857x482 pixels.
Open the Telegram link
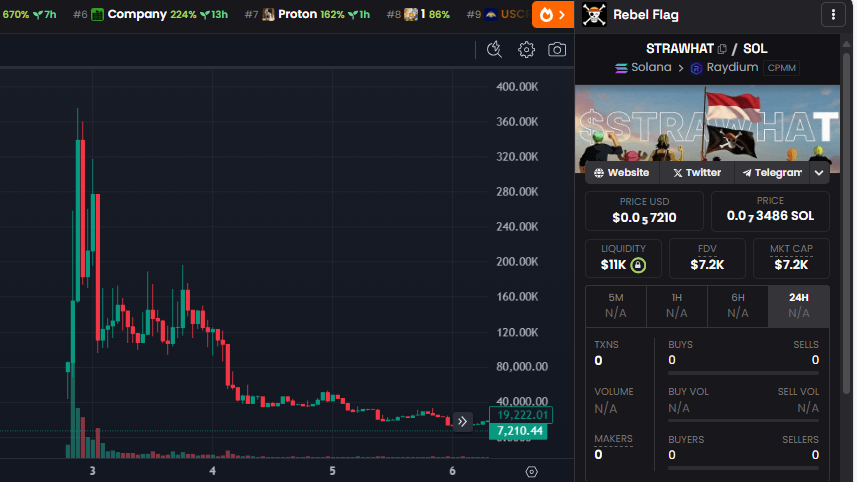click(772, 173)
